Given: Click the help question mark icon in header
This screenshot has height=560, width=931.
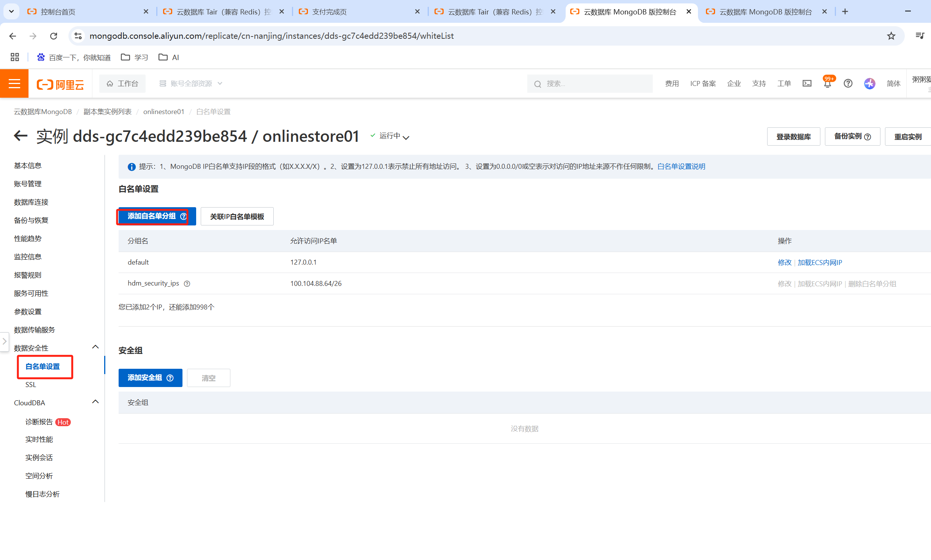Looking at the screenshot, I should tap(848, 83).
